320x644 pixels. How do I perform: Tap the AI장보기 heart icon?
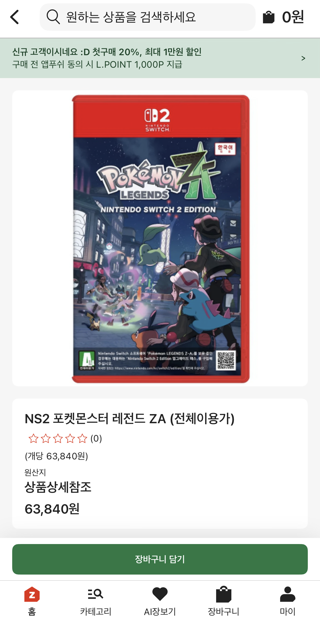click(160, 594)
